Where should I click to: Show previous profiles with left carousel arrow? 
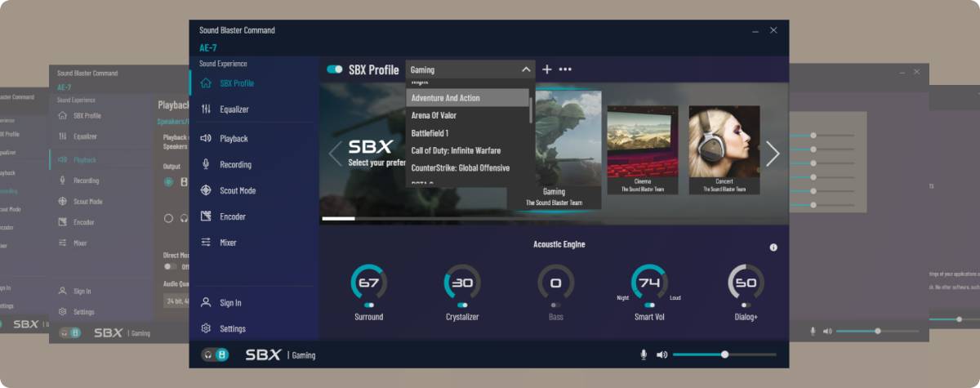pyautogui.click(x=334, y=153)
